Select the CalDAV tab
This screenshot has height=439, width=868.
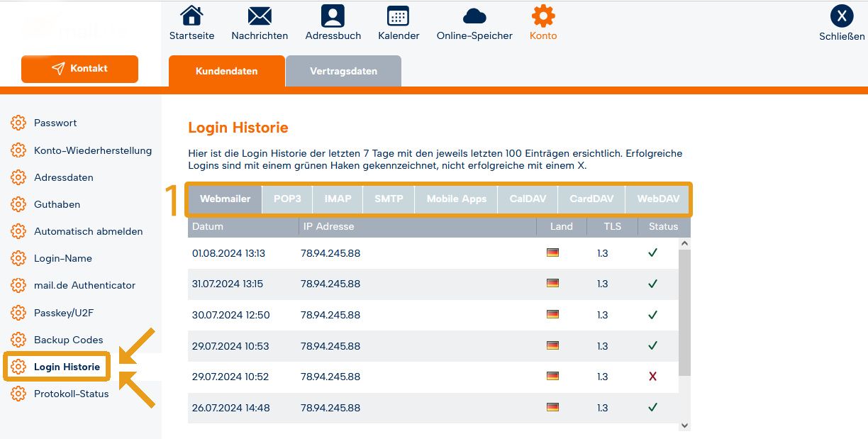(528, 199)
